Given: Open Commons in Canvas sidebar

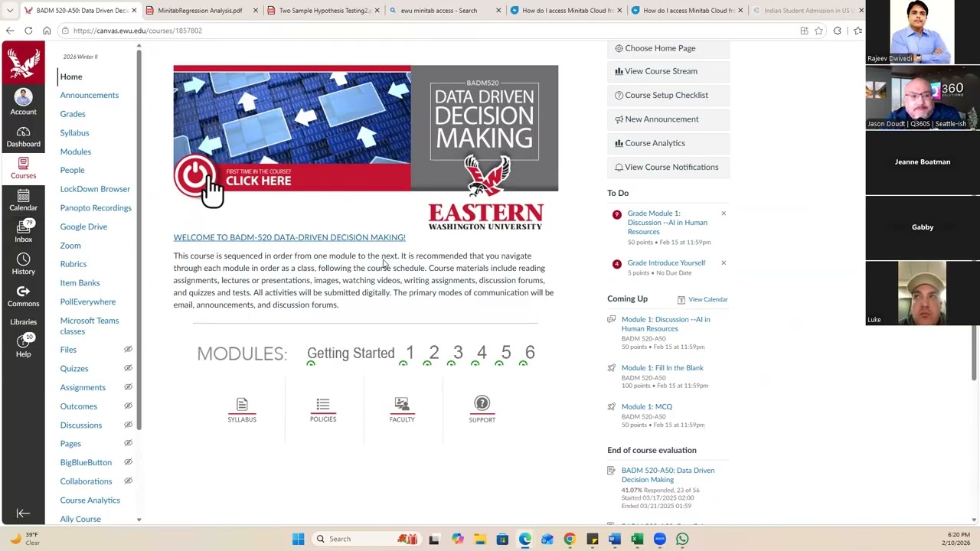Looking at the screenshot, I should pyautogui.click(x=23, y=296).
